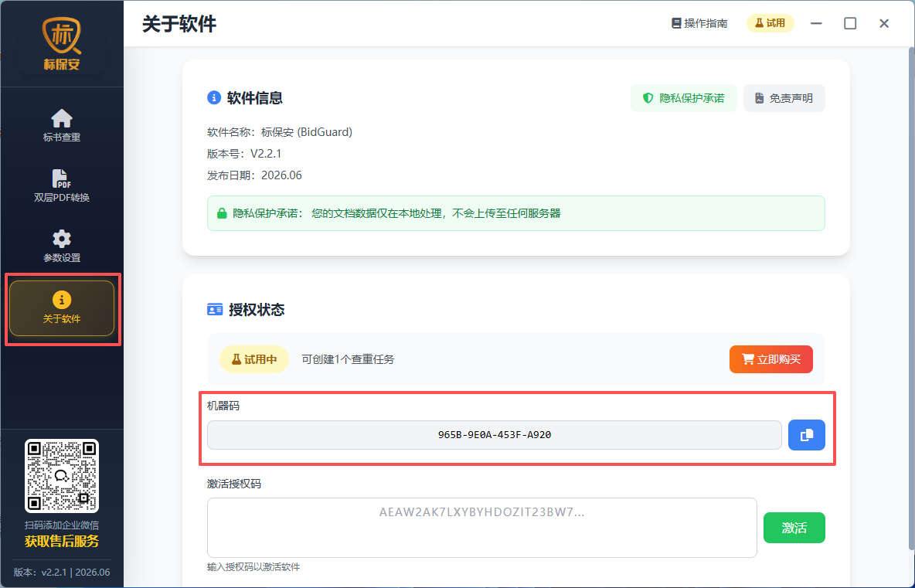This screenshot has height=588, width=915.
Task: Click the green 激活 button
Action: pyautogui.click(x=794, y=527)
